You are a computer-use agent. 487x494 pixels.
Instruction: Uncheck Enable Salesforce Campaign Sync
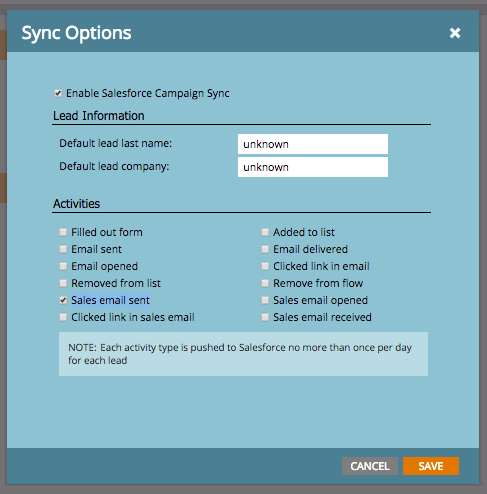(x=58, y=93)
